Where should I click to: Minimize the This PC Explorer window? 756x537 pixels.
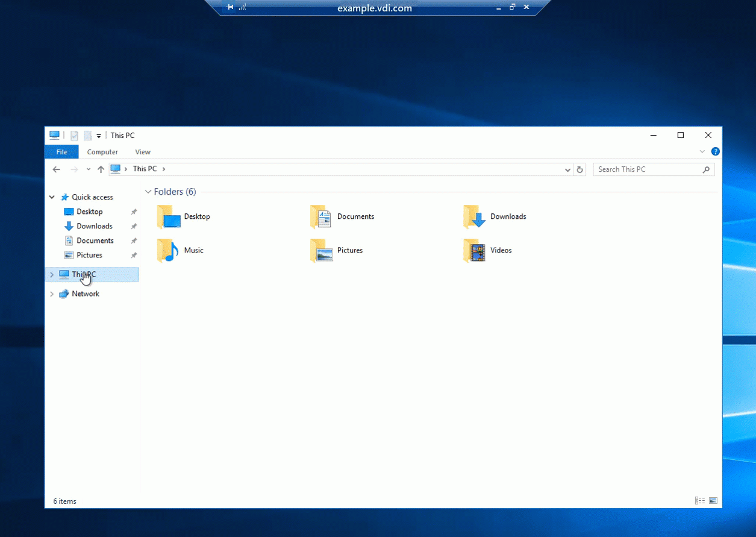[653, 136]
